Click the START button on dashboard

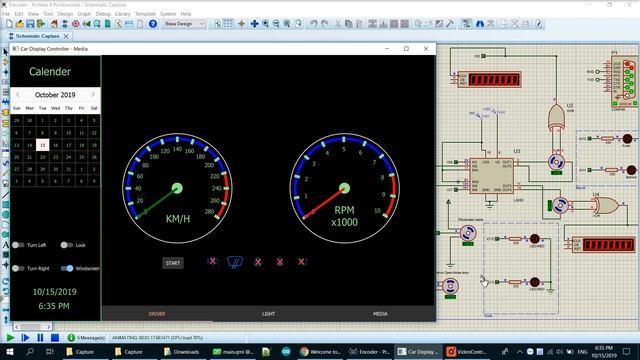click(173, 263)
